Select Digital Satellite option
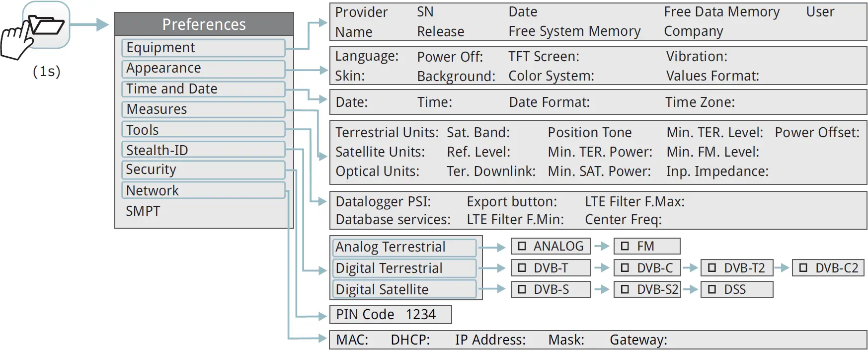 coord(404,289)
